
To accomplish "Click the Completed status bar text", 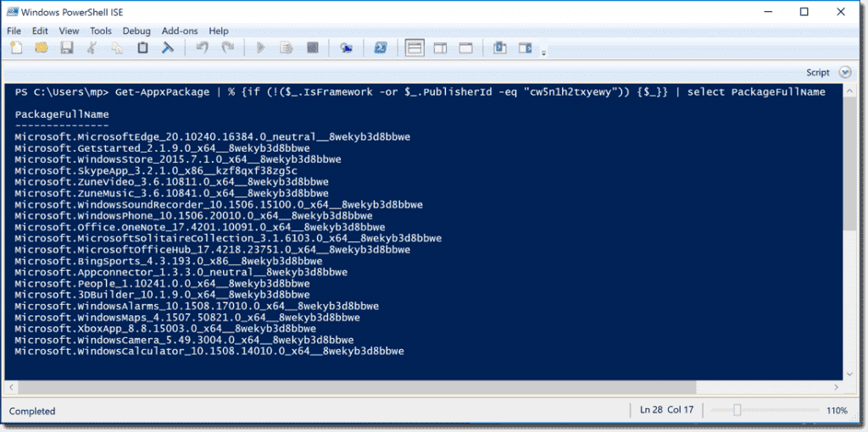I will click(32, 411).
